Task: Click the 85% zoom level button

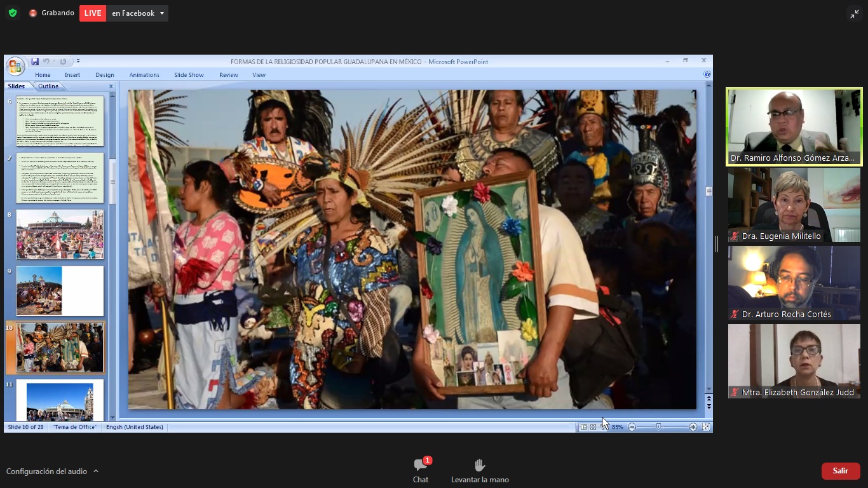Action: 617,427
